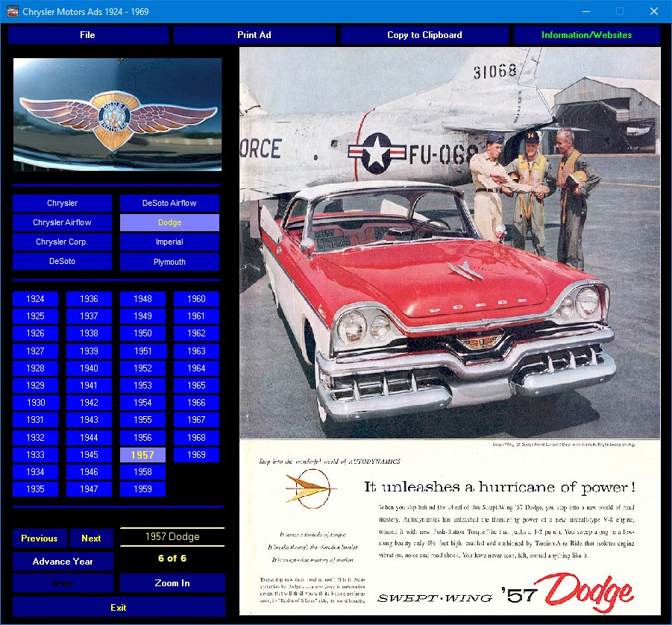Click the highlighted 1957 year button
The image size is (672, 625).
coord(142,455)
